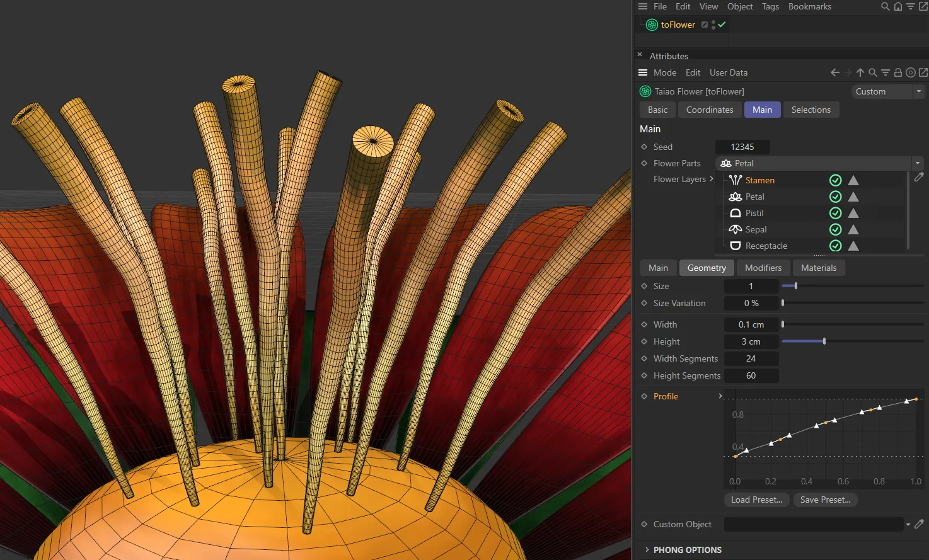The height and width of the screenshot is (560, 929).
Task: Click the Taiao Flower icon beside toFlower
Action: coord(651,25)
